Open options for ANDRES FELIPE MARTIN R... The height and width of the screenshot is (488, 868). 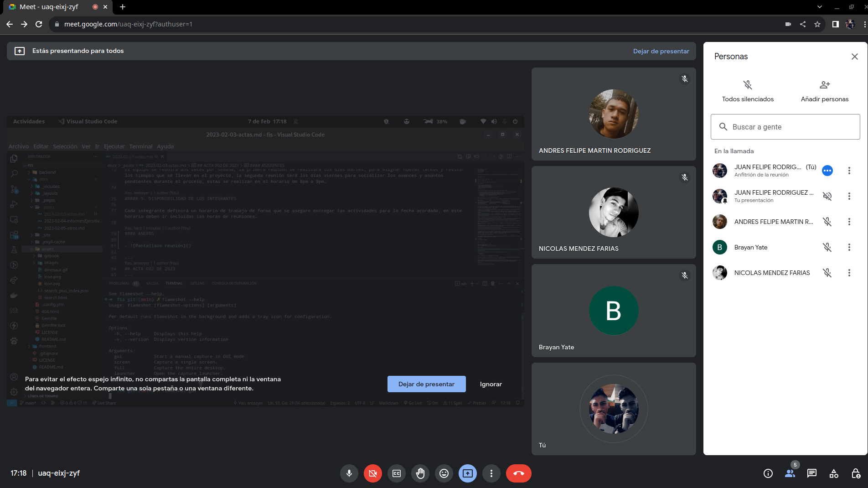[849, 222]
